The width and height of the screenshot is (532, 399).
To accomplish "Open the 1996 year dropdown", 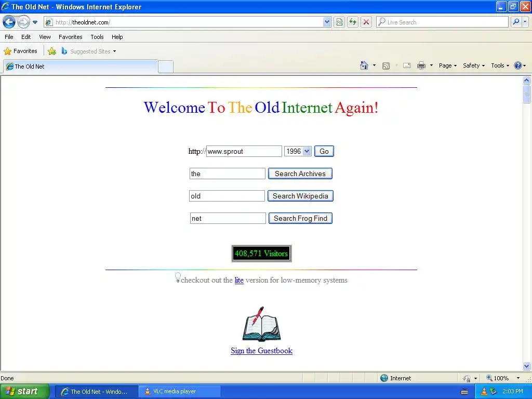I will pyautogui.click(x=298, y=151).
